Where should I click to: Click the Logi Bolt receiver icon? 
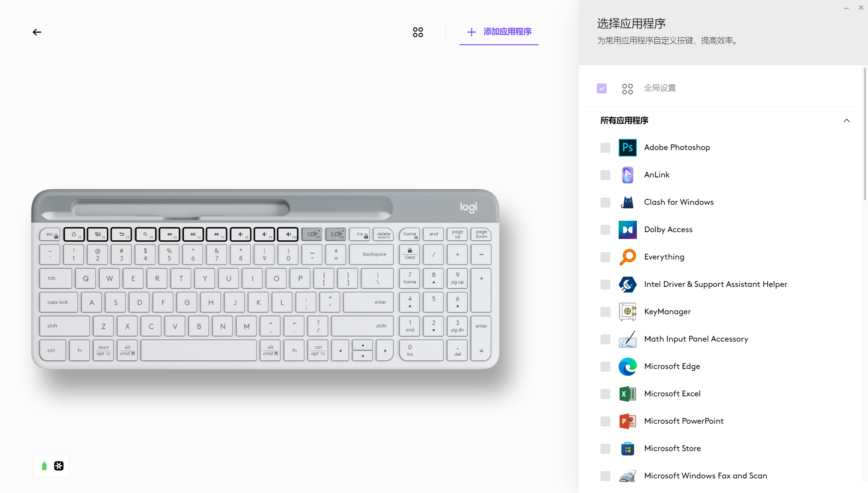click(59, 466)
